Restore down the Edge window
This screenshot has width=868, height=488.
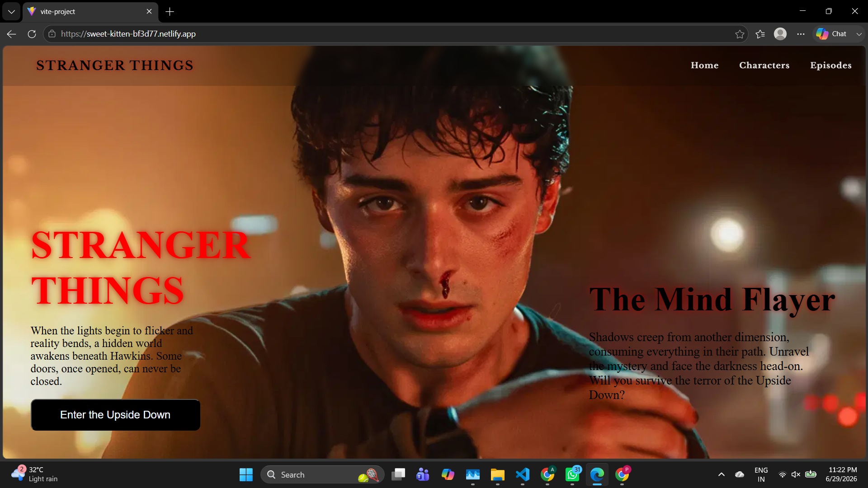[x=829, y=11]
